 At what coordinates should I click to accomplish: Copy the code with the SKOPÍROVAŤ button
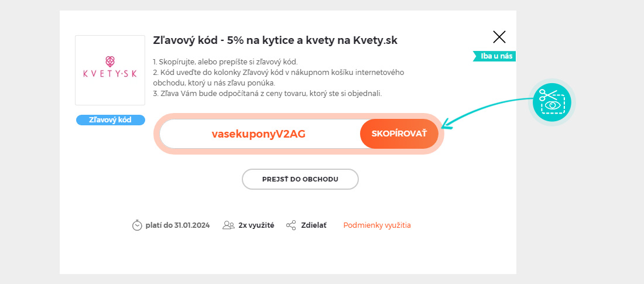(399, 134)
